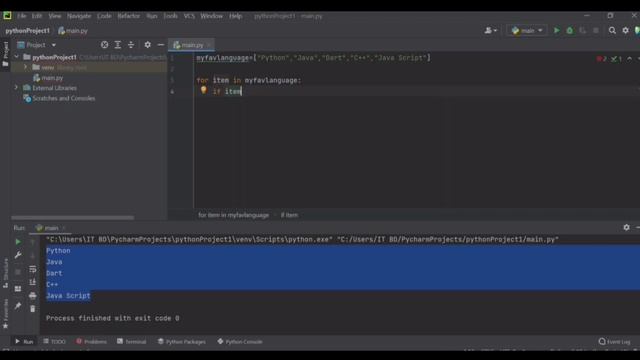Click the error count indicator in editor
Image resolution: width=640 pixels, height=360 pixels.
click(x=602, y=59)
